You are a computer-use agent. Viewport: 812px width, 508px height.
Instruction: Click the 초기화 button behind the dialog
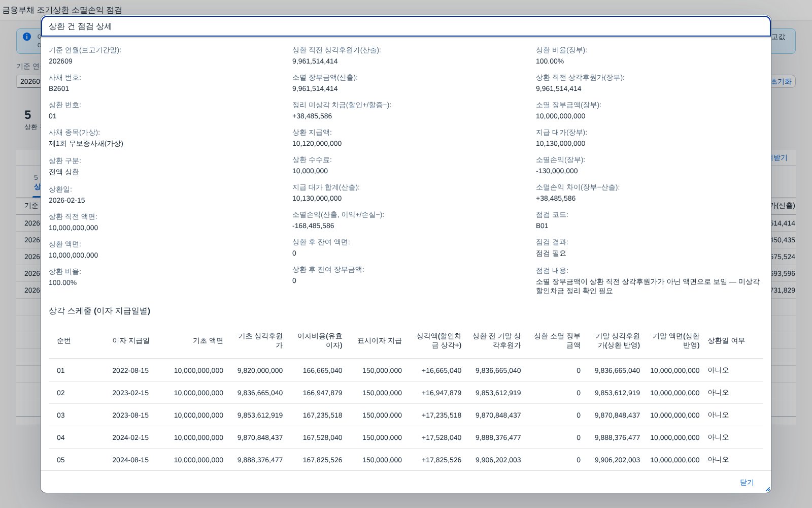782,81
